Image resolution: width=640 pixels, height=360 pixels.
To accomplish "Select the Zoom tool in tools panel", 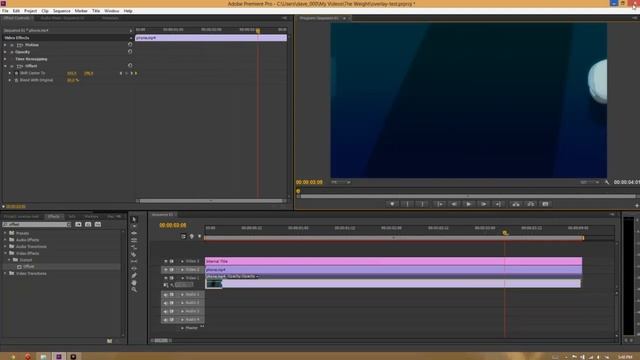I will (134, 289).
